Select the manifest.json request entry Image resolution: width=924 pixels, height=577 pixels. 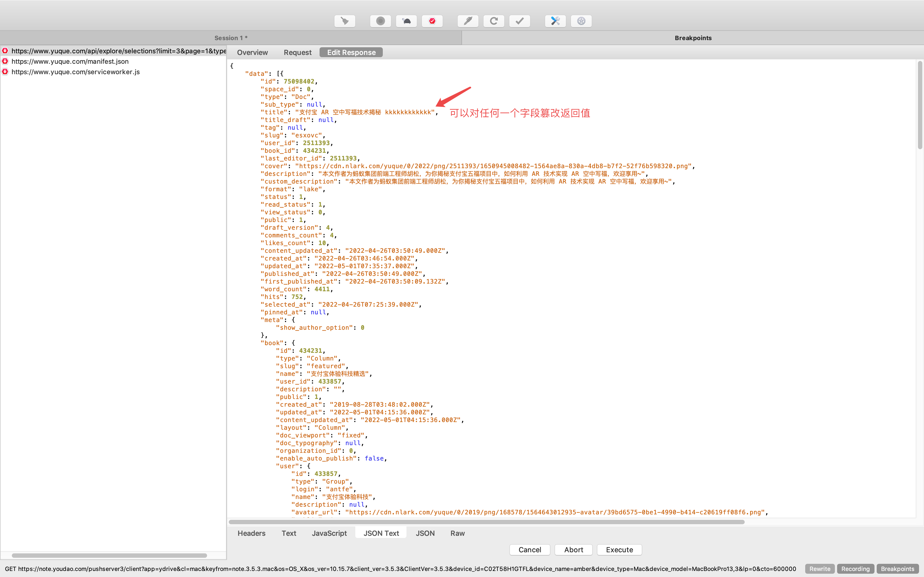coord(70,62)
